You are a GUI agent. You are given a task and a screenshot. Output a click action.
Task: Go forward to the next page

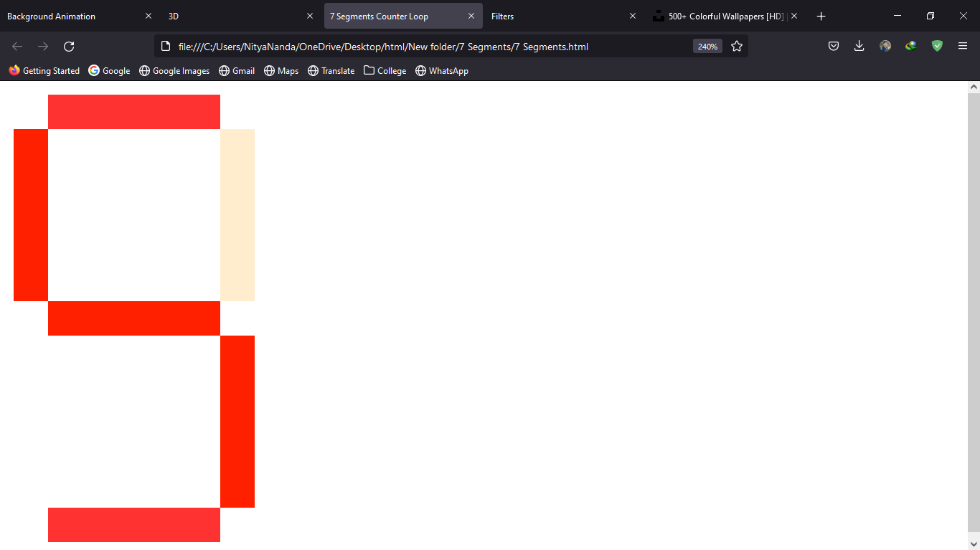tap(42, 46)
